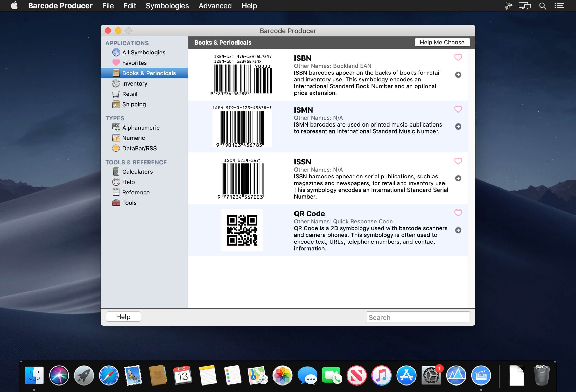The height and width of the screenshot is (392, 576).
Task: Favorite the ISSN symbology
Action: tap(458, 161)
